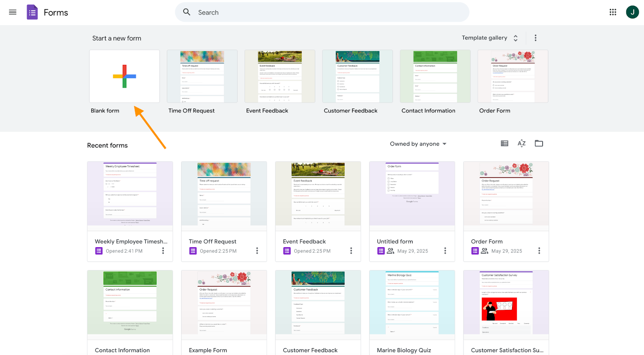Choose the Event Feedback template

(280, 76)
